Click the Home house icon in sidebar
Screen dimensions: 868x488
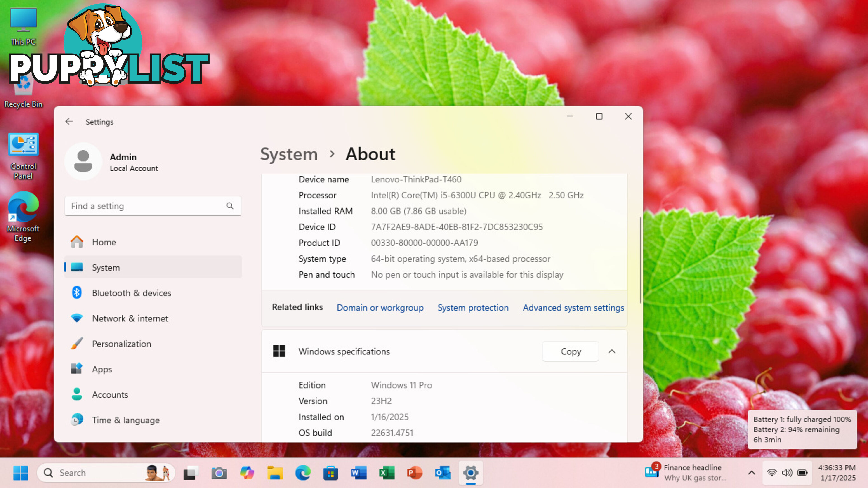[x=77, y=242]
